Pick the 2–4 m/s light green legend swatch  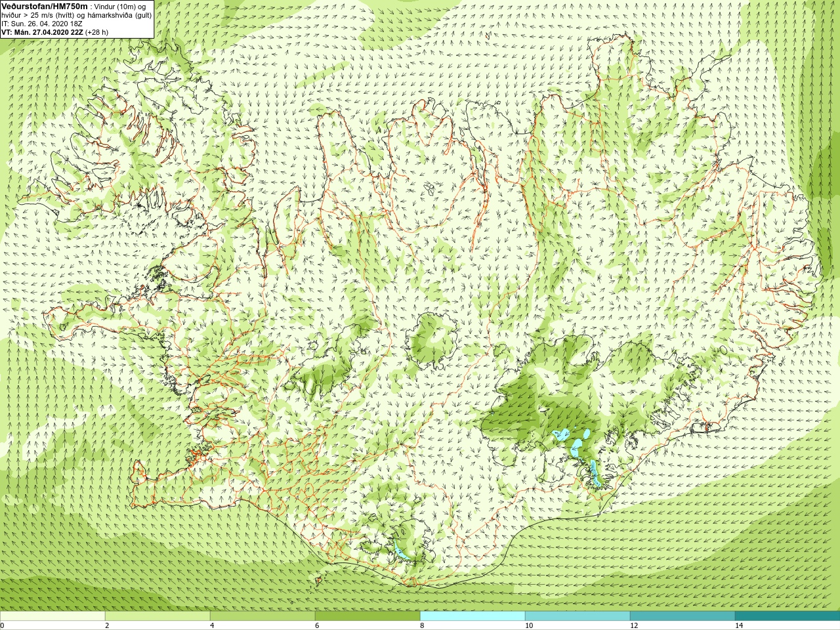coord(157,616)
